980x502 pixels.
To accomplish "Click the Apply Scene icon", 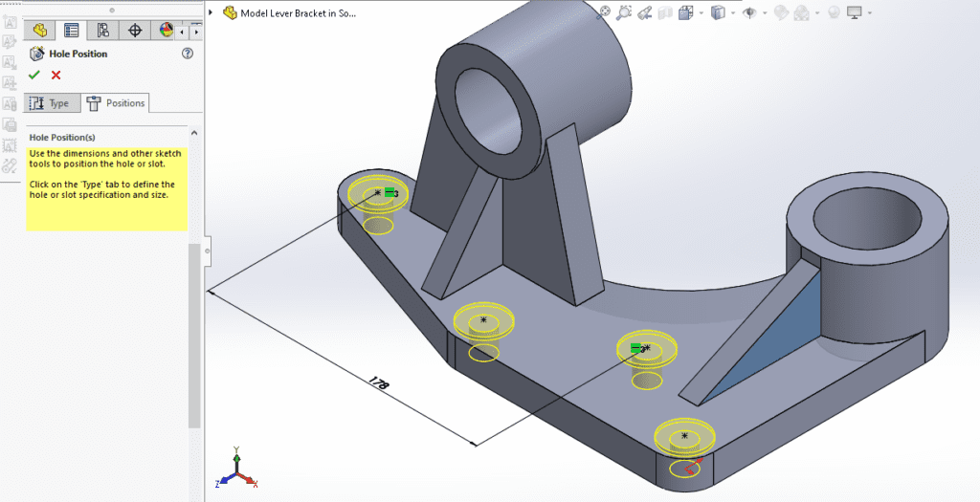I will (x=801, y=11).
